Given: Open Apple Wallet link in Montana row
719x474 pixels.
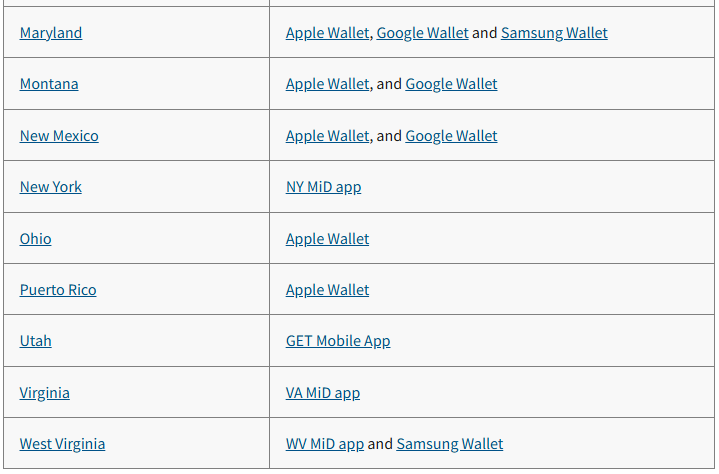Looking at the screenshot, I should coord(327,84).
